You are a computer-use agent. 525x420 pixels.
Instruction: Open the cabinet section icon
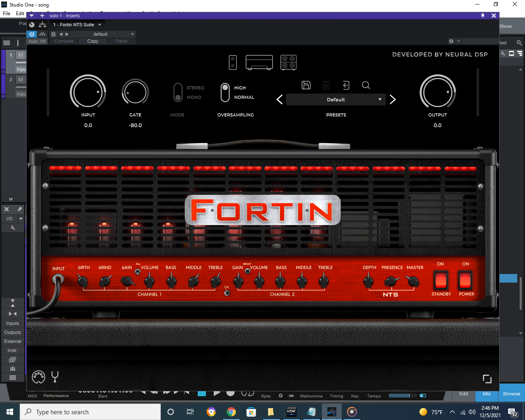pyautogui.click(x=288, y=62)
